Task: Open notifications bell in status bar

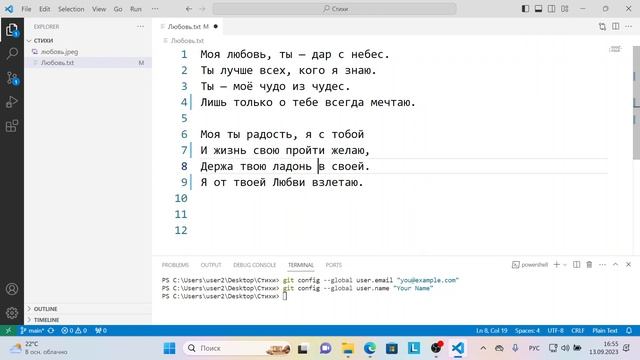Action: [x=629, y=331]
